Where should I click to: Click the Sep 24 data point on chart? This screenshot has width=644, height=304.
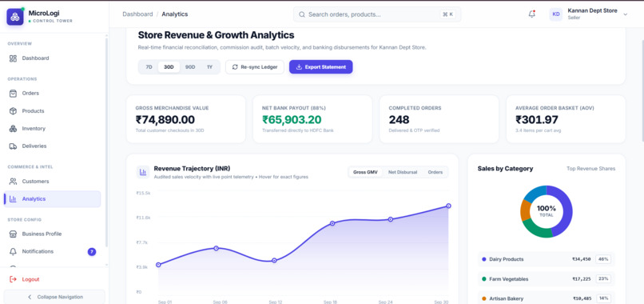click(x=391, y=219)
